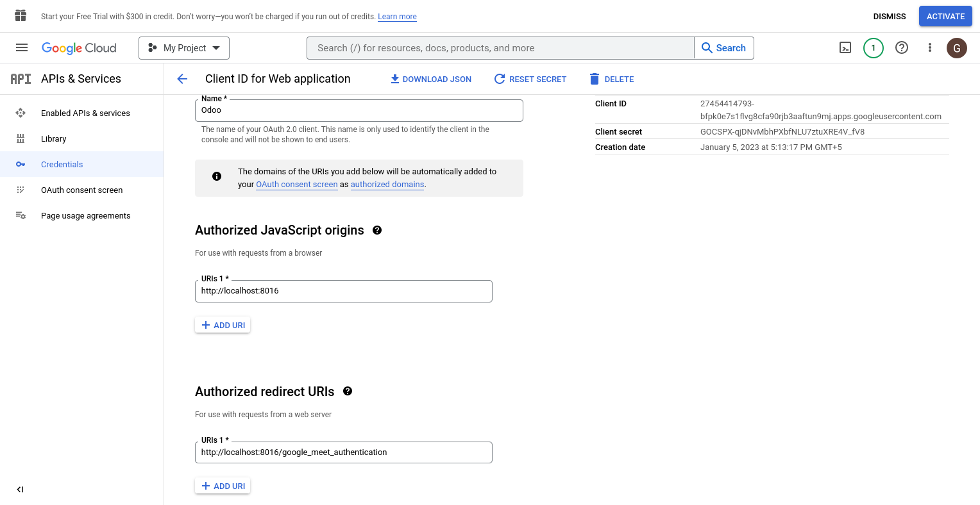Click help icon beside Authorized redirect URIs
Image resolution: width=980 pixels, height=505 pixels.
click(348, 391)
